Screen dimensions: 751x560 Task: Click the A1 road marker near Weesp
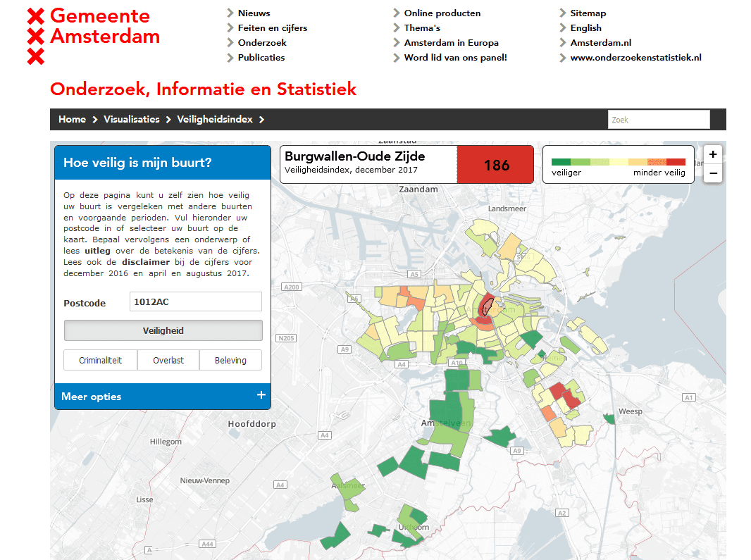pos(689,397)
